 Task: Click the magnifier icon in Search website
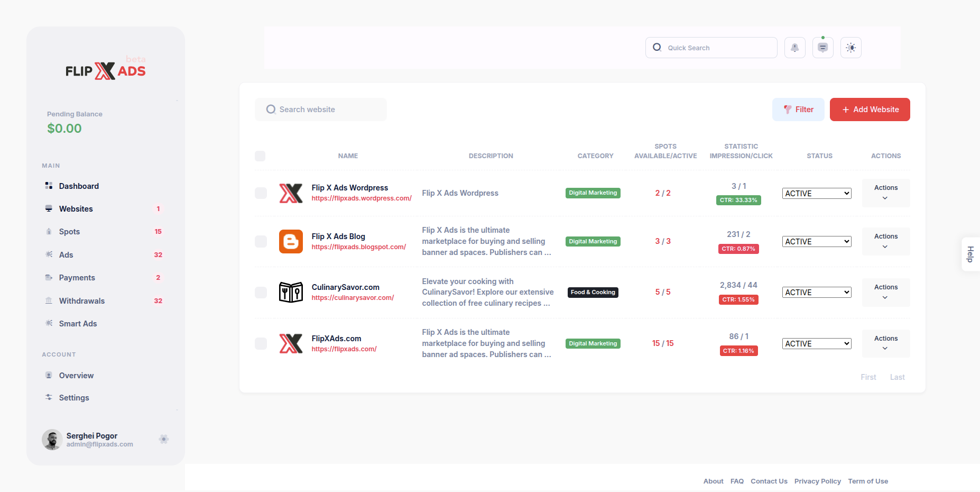271,109
